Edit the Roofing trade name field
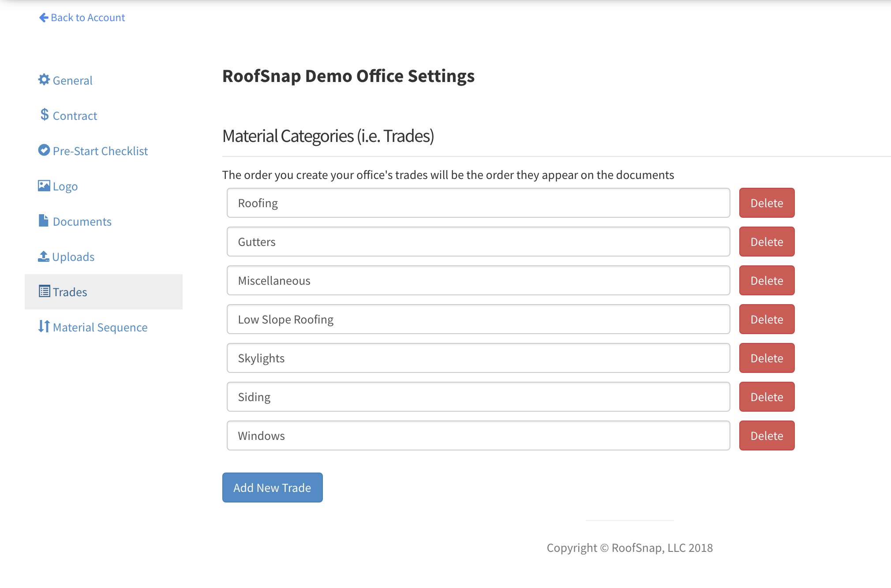891x588 pixels. 479,203
